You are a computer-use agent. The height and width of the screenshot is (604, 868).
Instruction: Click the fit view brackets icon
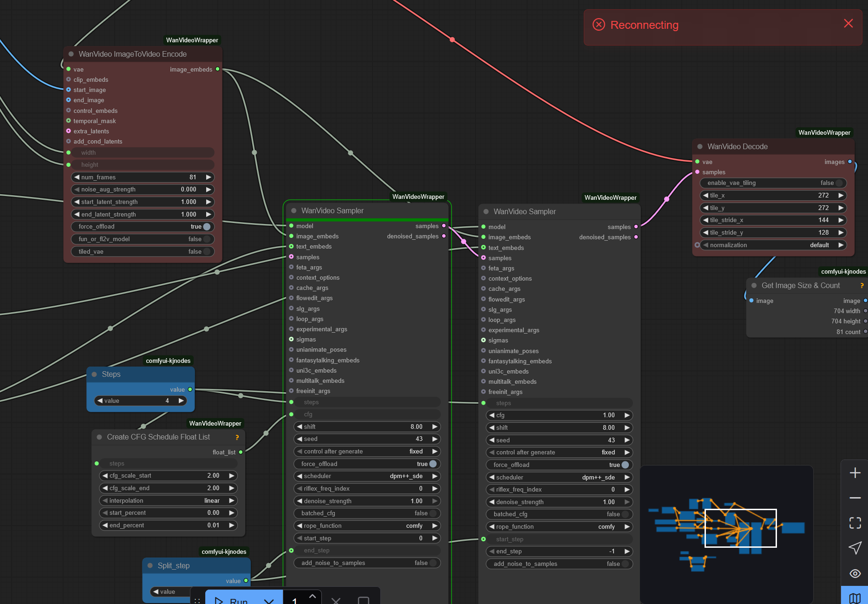point(855,523)
